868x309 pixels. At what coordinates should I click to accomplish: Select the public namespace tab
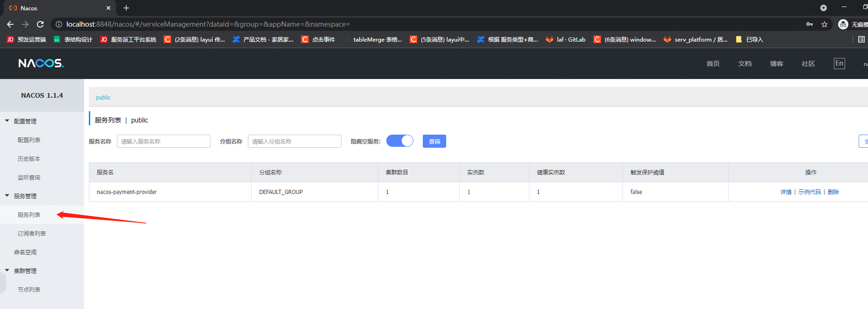click(x=103, y=97)
